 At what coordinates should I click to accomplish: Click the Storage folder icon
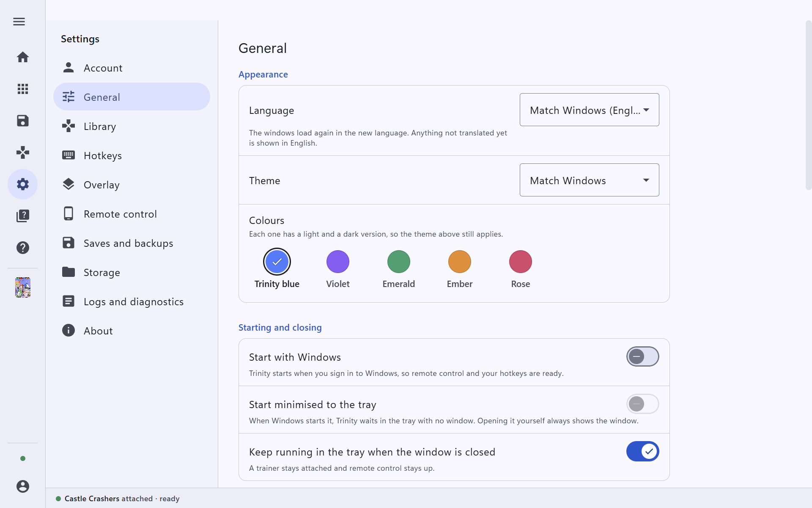pos(69,272)
